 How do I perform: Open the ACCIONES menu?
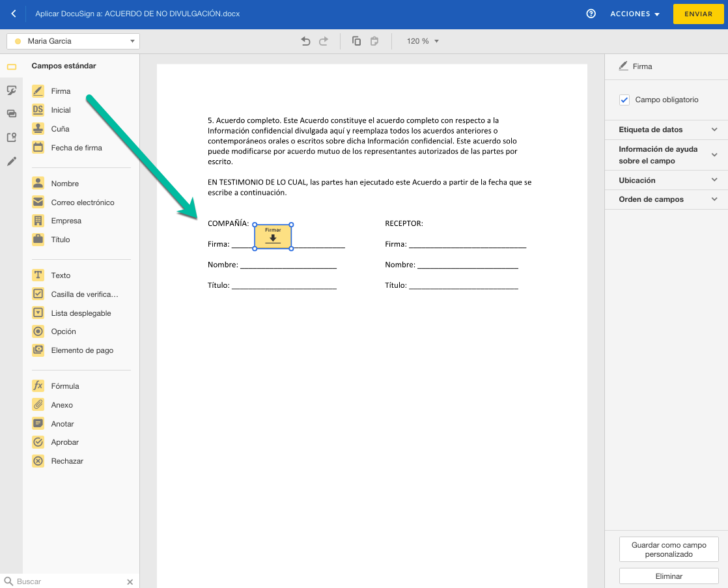[635, 14]
